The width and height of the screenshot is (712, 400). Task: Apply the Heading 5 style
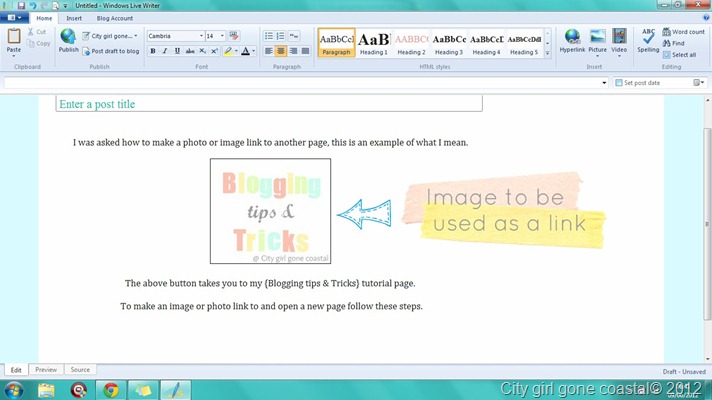(x=524, y=43)
